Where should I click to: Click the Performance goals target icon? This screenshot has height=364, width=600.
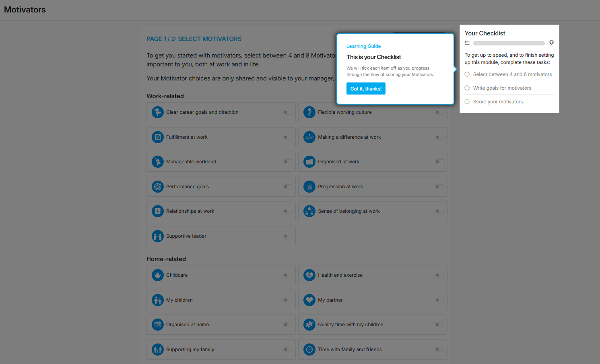[158, 187]
